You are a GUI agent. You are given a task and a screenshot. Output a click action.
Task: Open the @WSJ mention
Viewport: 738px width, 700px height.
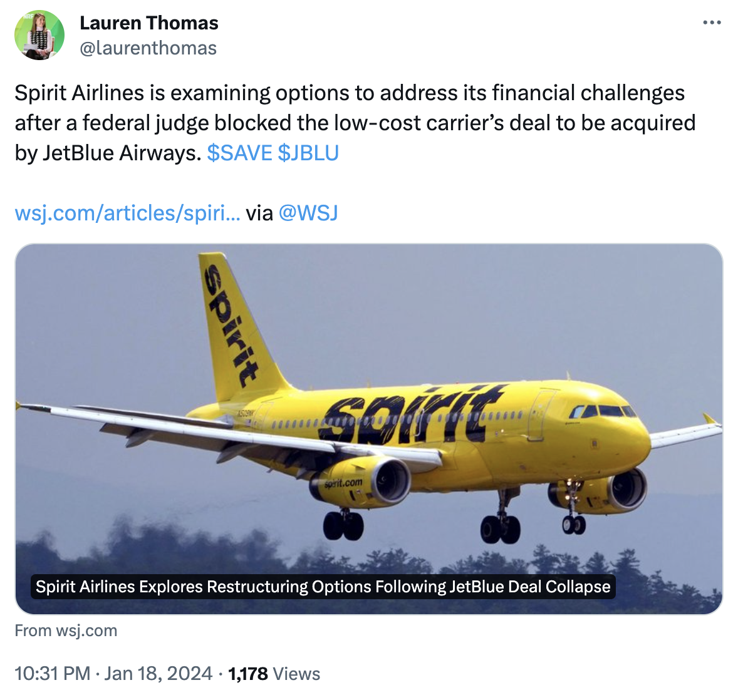click(308, 214)
